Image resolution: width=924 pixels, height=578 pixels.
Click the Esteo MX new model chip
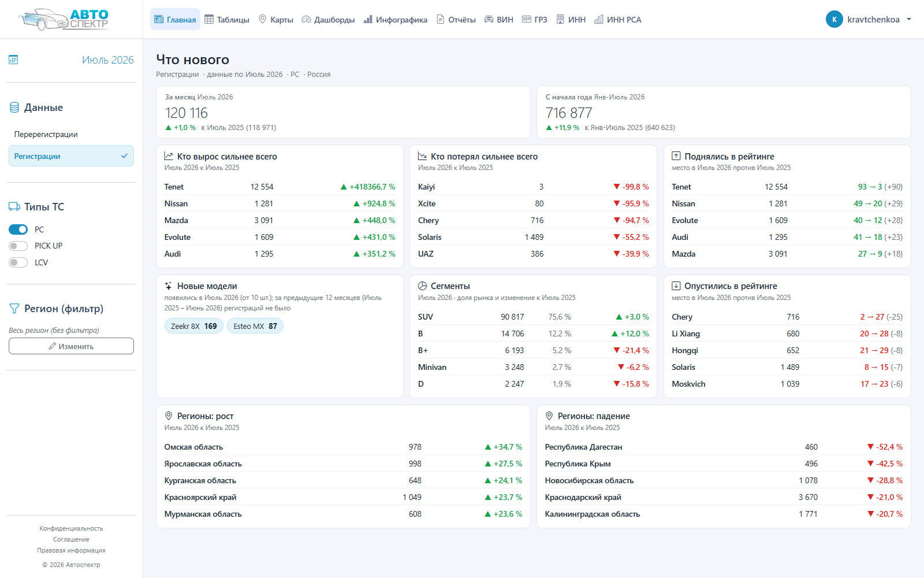pos(255,326)
